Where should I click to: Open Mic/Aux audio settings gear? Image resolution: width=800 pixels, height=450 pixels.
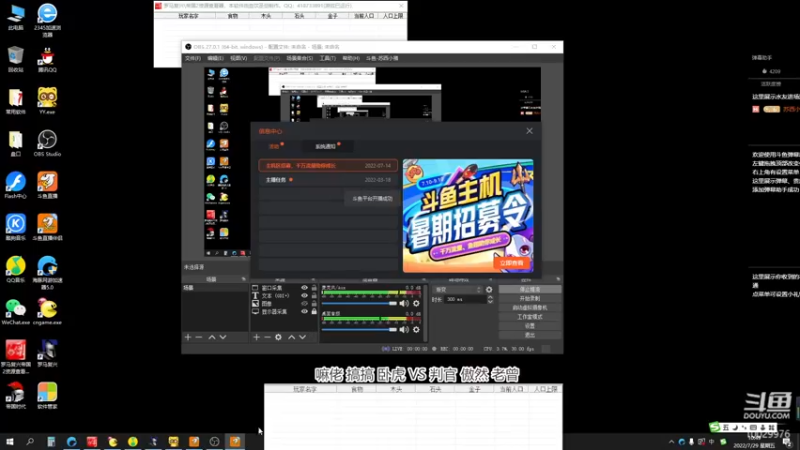(x=416, y=304)
